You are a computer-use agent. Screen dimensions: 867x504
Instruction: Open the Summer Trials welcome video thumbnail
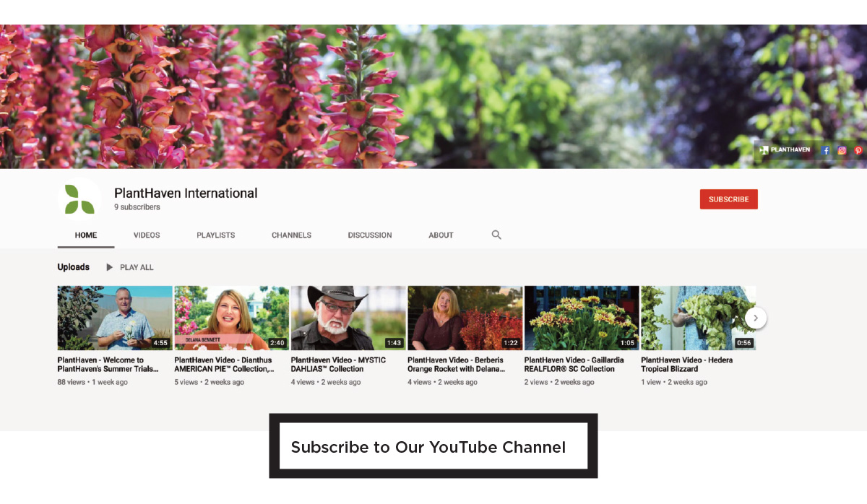[x=115, y=318]
